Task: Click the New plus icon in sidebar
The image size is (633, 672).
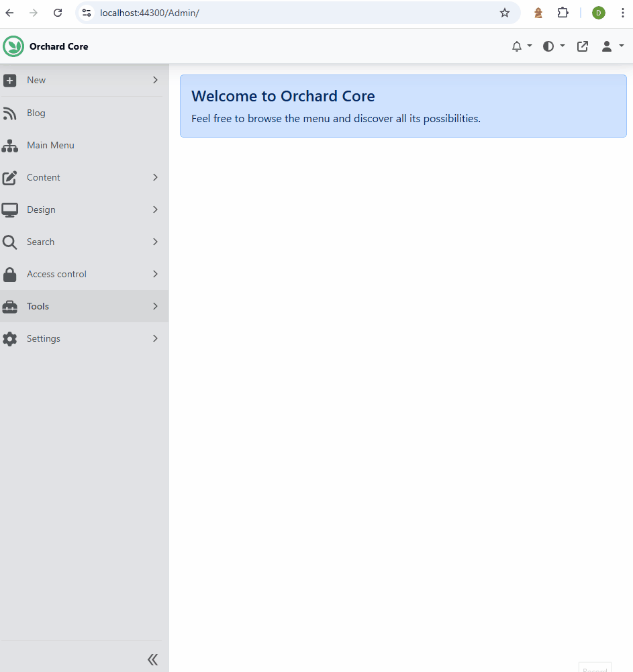Action: click(10, 80)
